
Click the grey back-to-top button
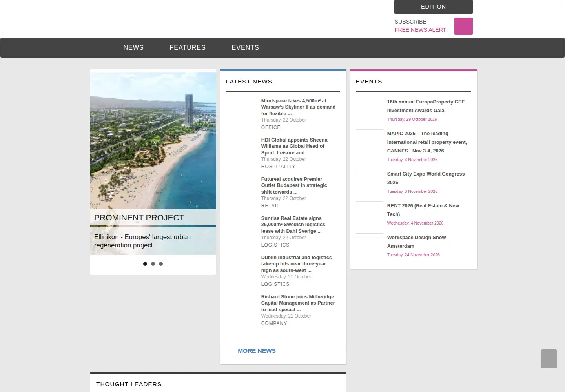click(549, 359)
